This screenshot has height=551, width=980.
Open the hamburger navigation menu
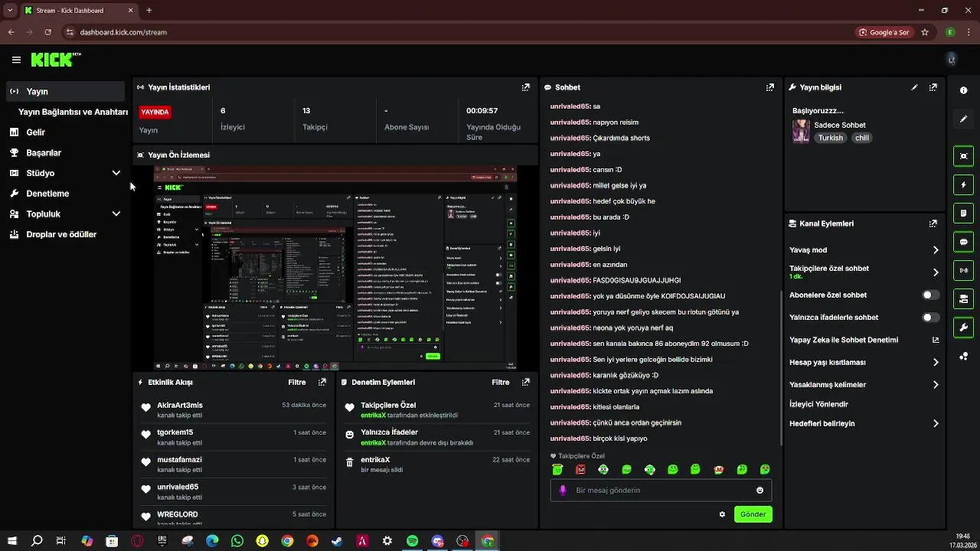tap(16, 60)
